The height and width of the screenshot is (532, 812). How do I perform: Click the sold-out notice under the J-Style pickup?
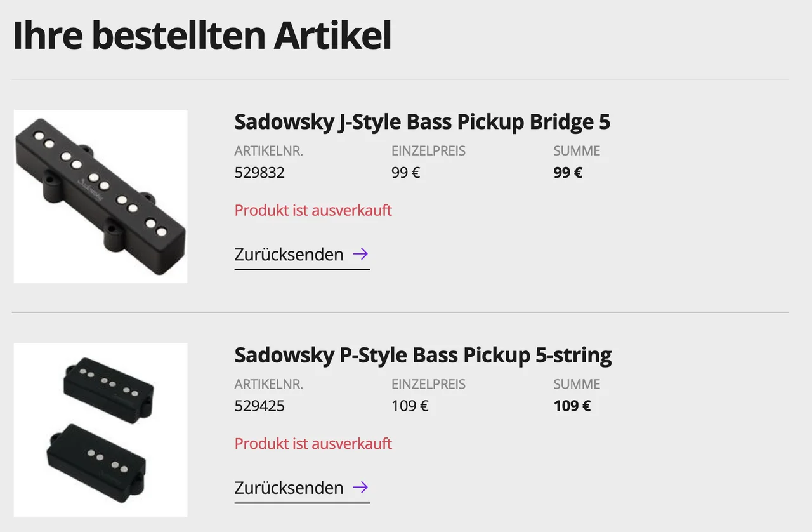click(x=313, y=210)
